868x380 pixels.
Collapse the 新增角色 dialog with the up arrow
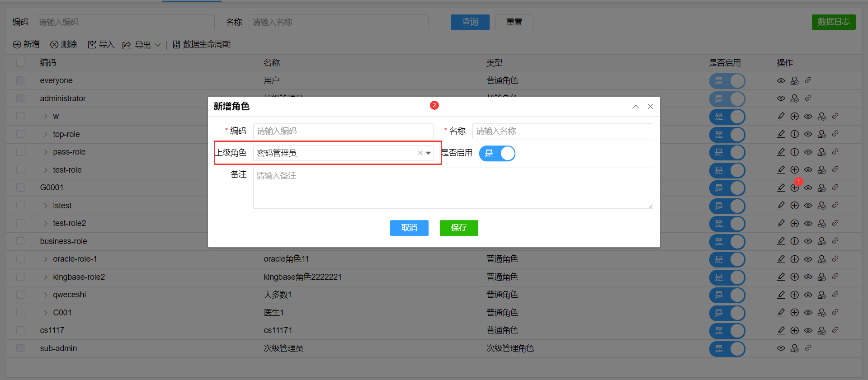tap(636, 107)
